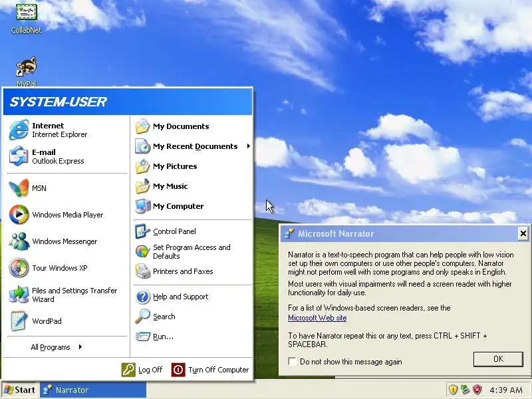Open Printers and Faxes icon
This screenshot has height=399, width=532.
[x=142, y=271]
